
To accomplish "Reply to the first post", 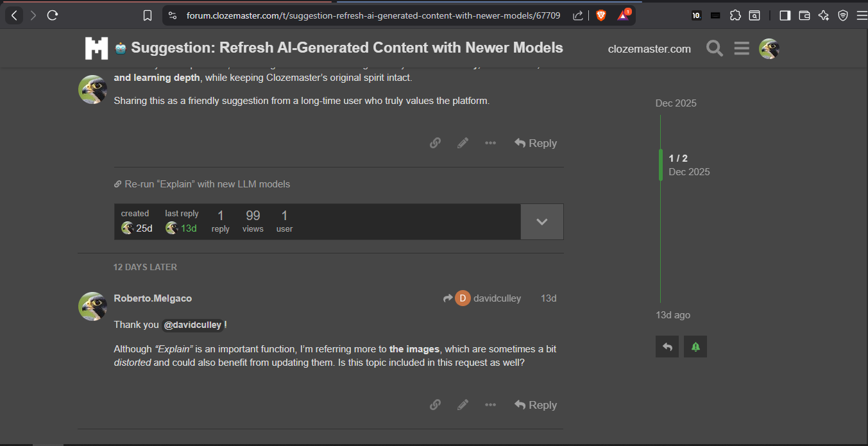I will 536,143.
